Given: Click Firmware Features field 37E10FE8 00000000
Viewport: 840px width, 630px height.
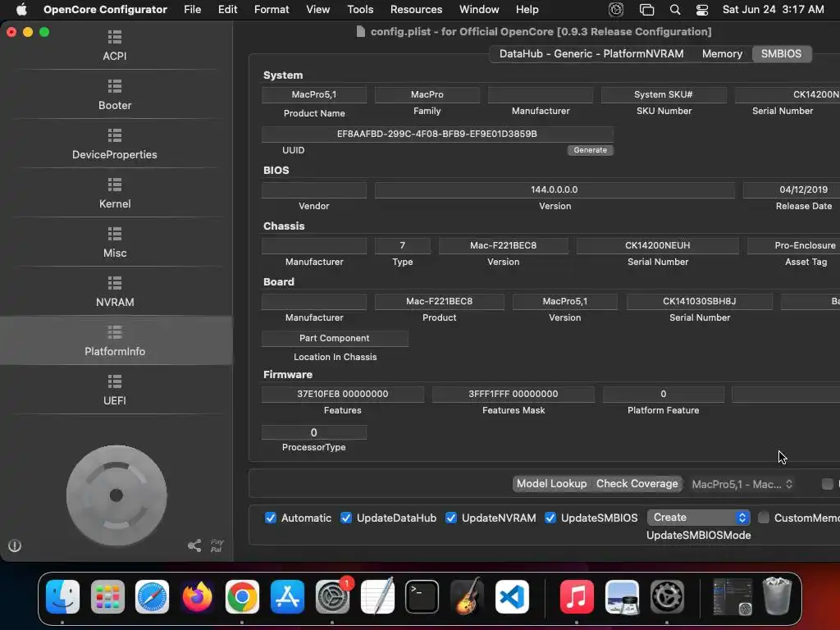Looking at the screenshot, I should 343,394.
